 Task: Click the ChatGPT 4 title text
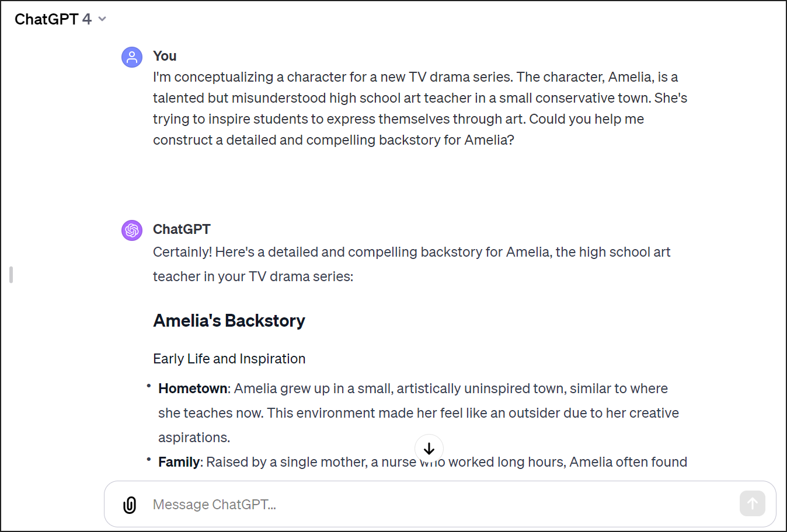point(53,19)
